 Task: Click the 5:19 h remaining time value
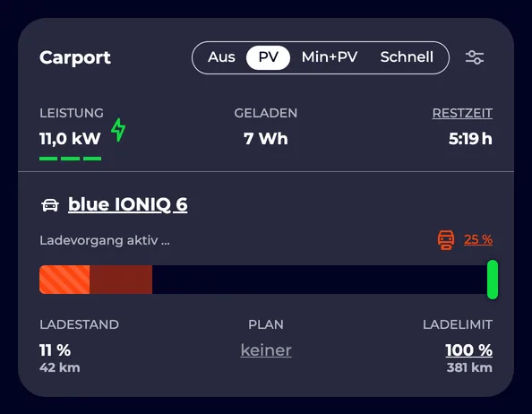pyautogui.click(x=470, y=139)
